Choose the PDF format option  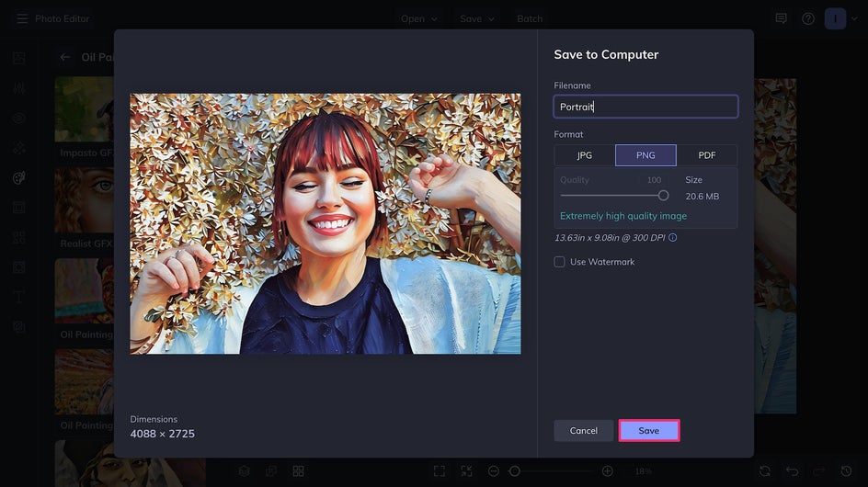707,155
